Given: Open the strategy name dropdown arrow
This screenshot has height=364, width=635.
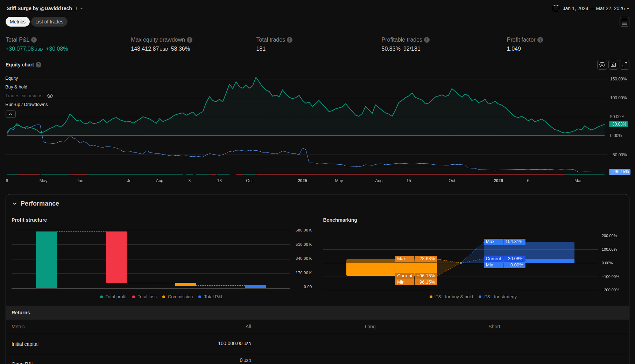Looking at the screenshot, I should pos(82,8).
